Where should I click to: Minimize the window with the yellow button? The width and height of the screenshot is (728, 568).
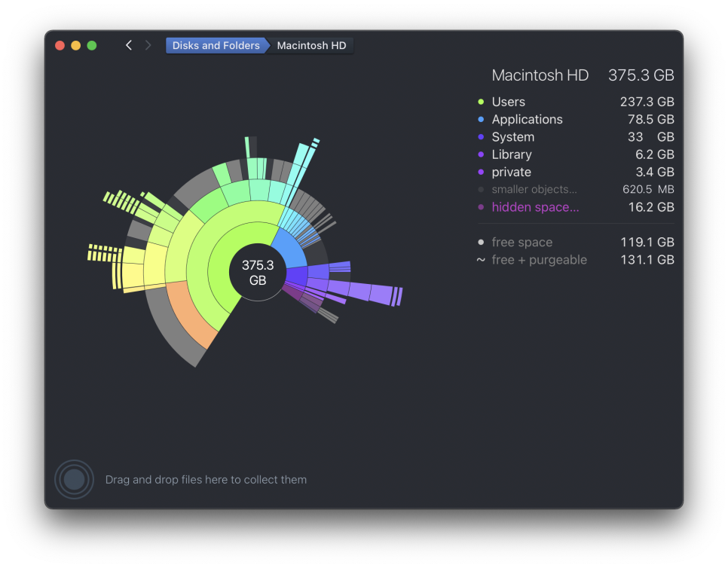(x=75, y=45)
